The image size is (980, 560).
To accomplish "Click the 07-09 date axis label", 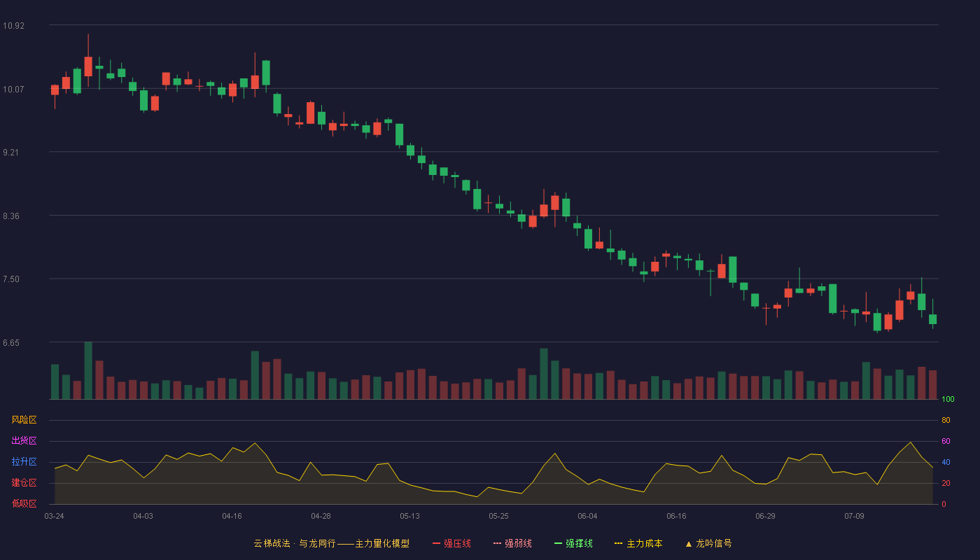I will tap(855, 516).
